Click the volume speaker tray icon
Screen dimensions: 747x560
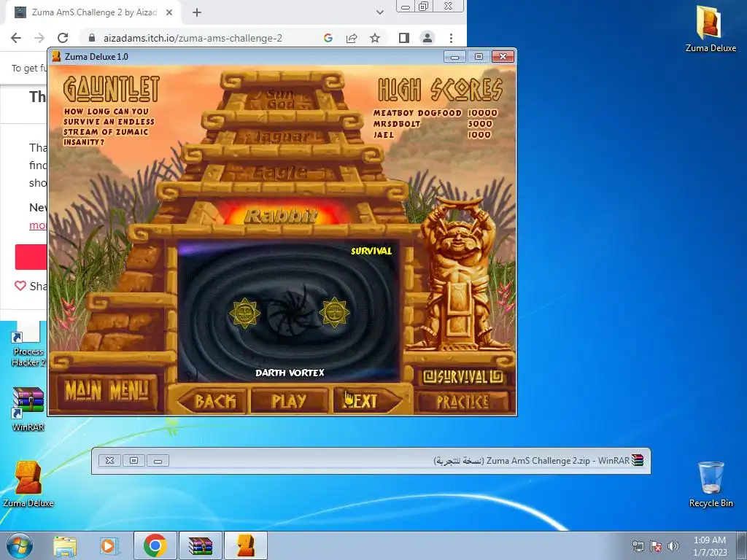coord(673,546)
